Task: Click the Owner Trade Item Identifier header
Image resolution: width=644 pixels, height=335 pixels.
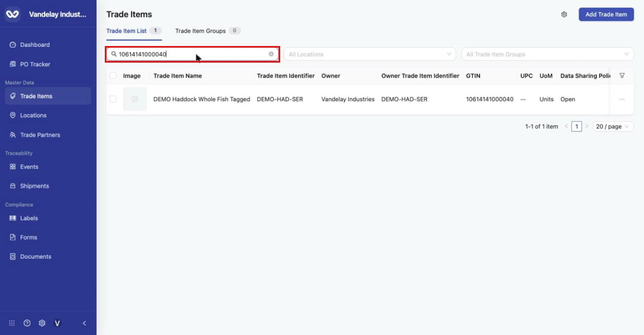Action: (420, 76)
